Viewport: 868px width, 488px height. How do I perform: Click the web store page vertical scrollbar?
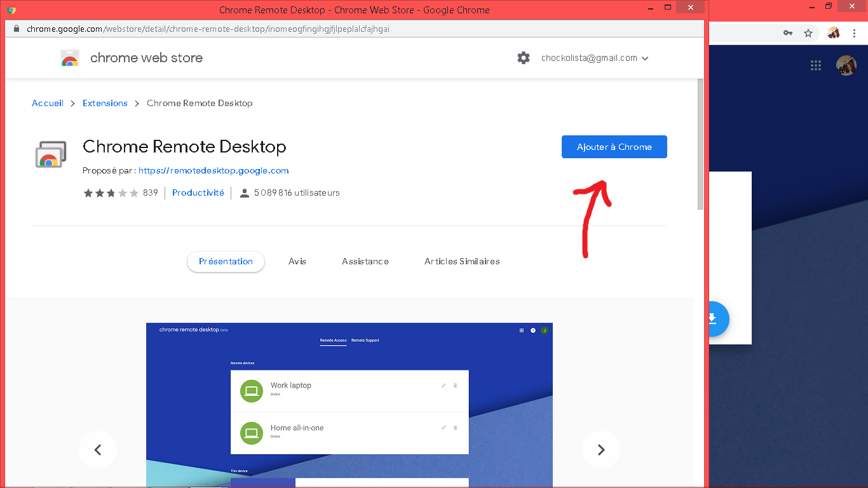701,144
